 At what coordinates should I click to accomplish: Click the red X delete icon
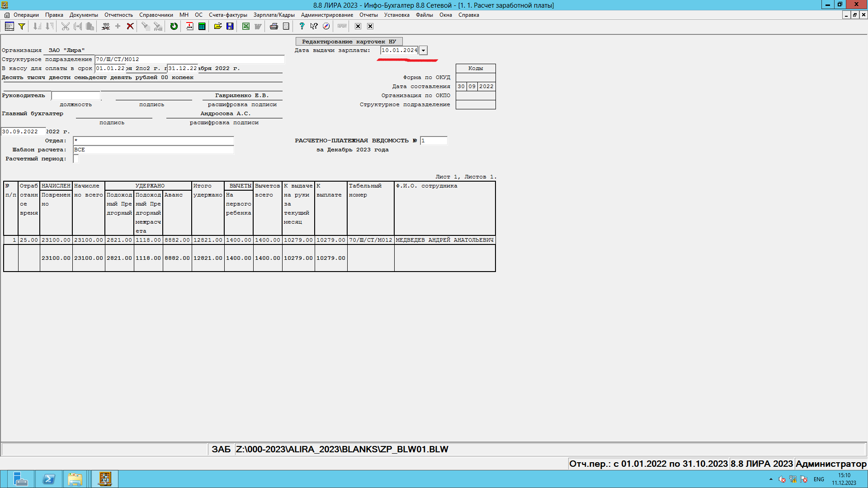point(130,26)
